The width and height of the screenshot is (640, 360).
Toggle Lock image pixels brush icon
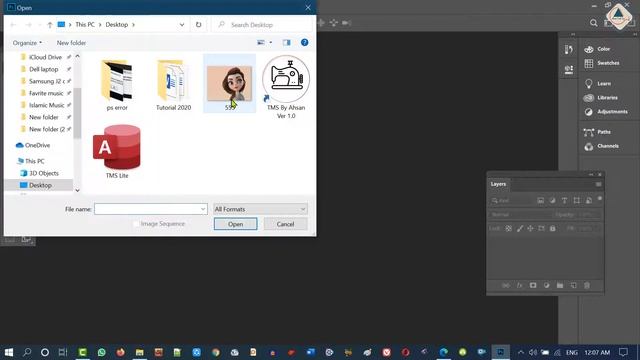tap(520, 229)
